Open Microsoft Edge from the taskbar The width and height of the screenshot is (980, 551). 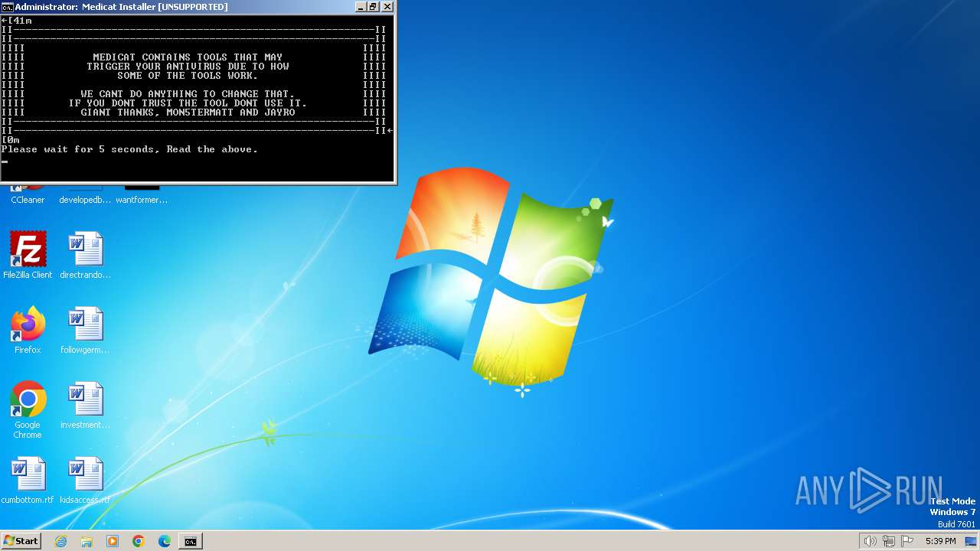[165, 541]
